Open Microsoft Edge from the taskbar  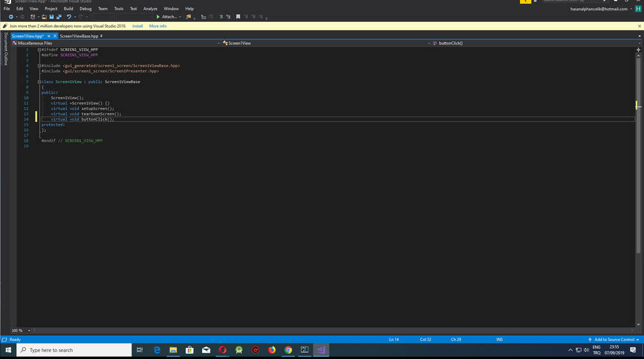(157, 350)
